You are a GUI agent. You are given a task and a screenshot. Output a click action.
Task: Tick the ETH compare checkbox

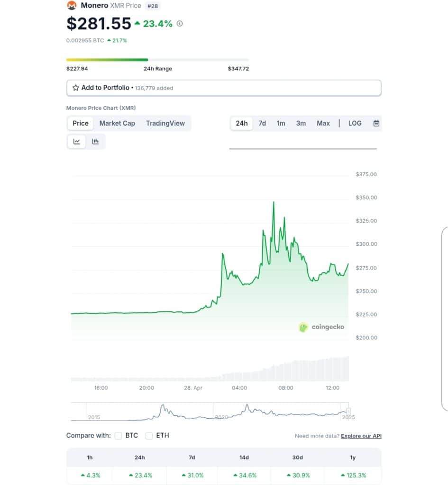click(149, 436)
